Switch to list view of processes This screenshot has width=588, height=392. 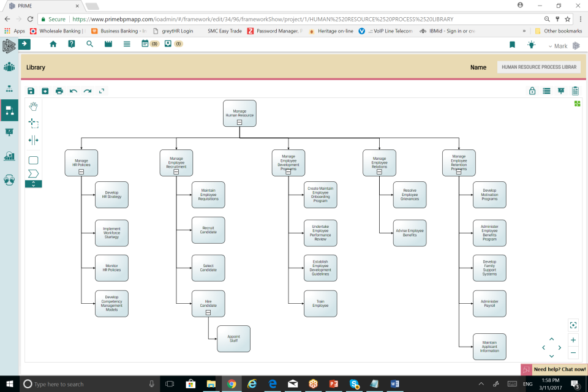[x=545, y=89]
